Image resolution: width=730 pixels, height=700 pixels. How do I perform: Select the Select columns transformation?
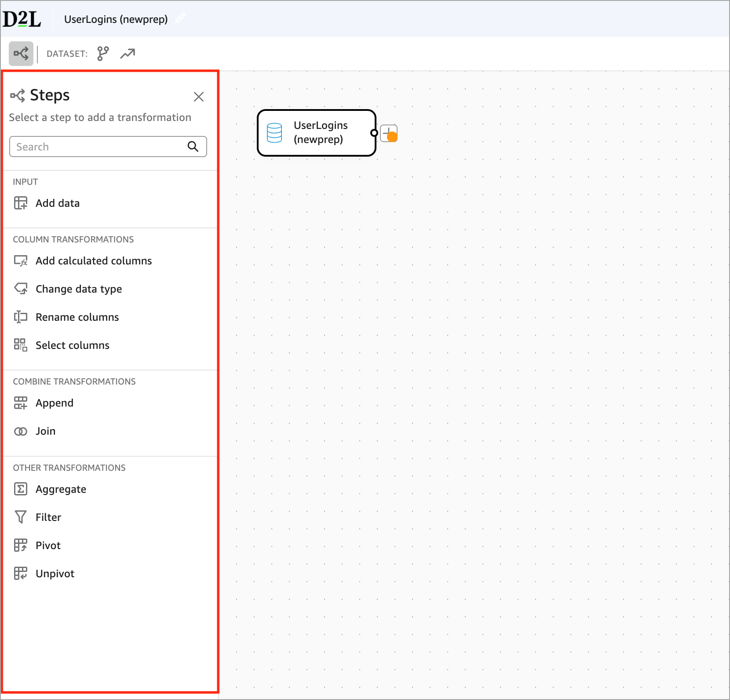tap(73, 345)
